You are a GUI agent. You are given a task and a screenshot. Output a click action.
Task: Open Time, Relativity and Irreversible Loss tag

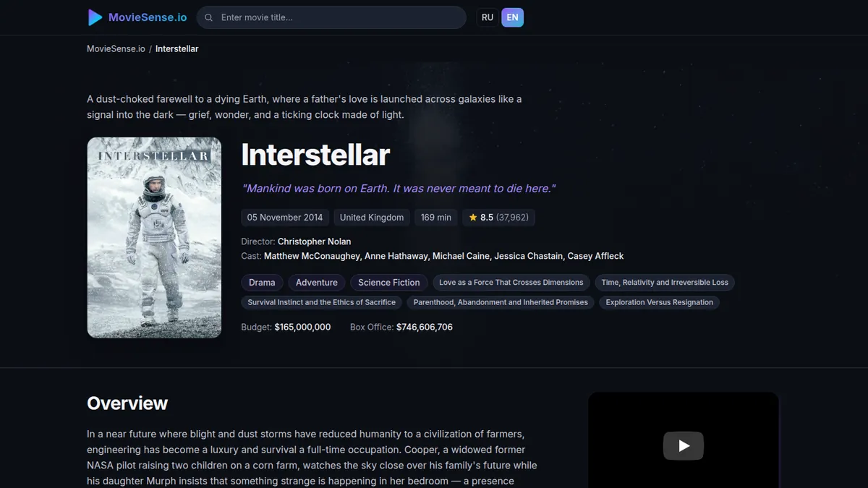[x=665, y=283]
